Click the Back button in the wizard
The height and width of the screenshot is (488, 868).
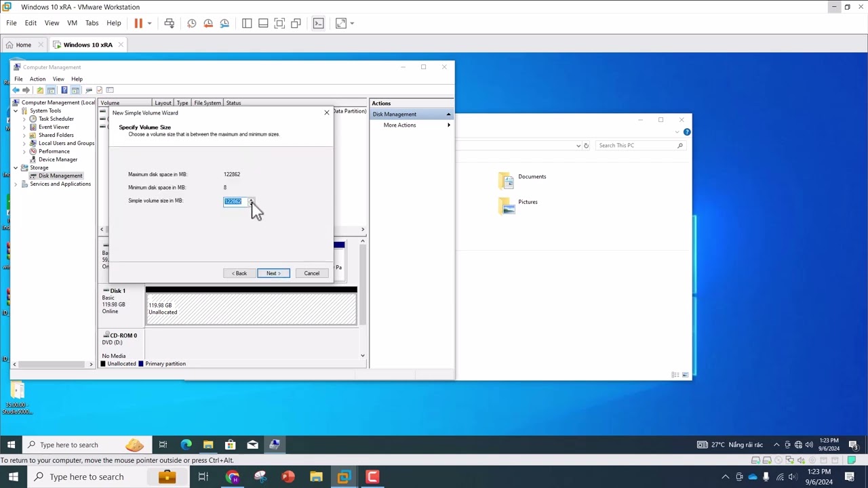(239, 273)
